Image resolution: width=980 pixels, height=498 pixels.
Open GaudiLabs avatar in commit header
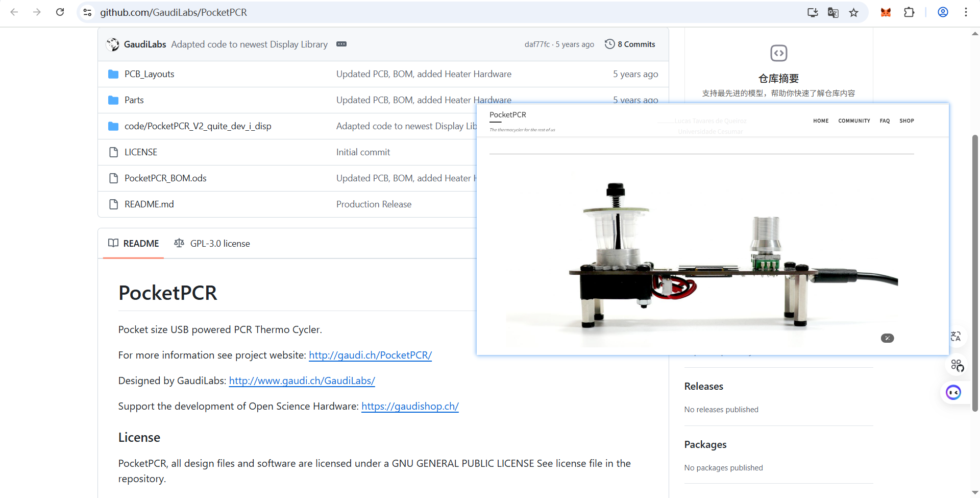click(112, 44)
